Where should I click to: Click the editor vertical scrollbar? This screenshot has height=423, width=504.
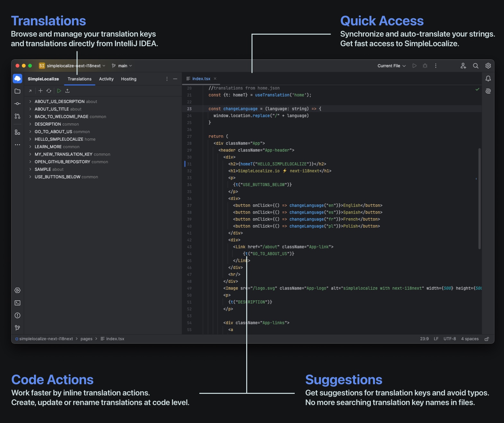479,199
